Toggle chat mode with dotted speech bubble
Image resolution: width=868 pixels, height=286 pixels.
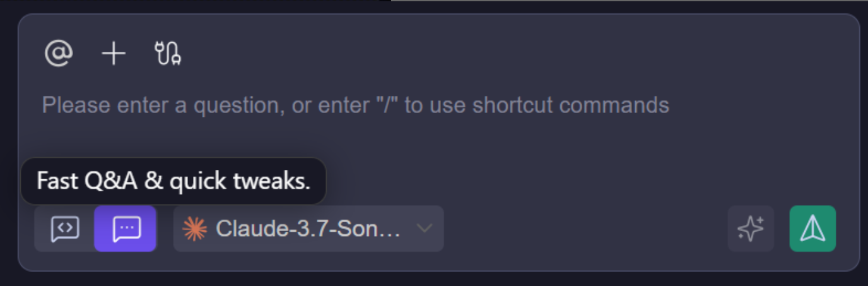click(126, 229)
